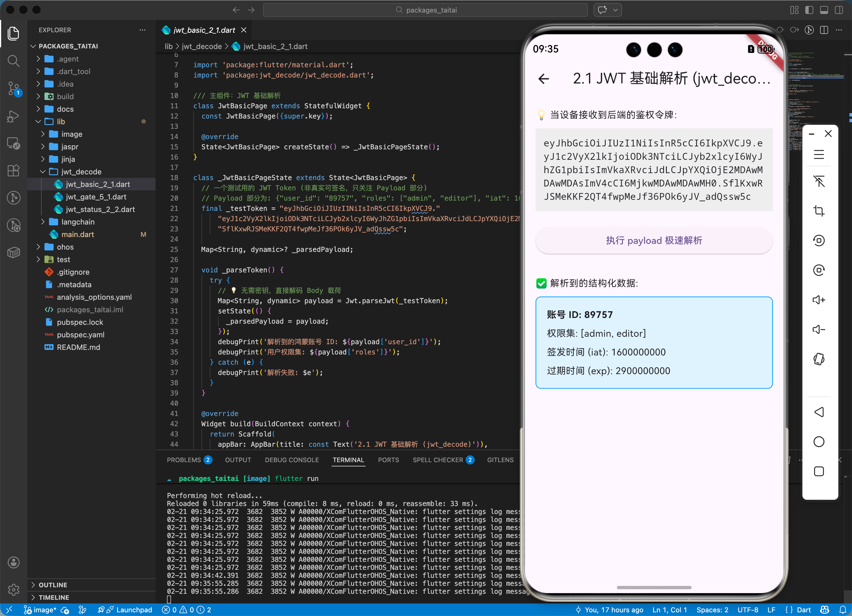Click emulator volume up icon
Image resolution: width=852 pixels, height=616 pixels.
coord(819,300)
